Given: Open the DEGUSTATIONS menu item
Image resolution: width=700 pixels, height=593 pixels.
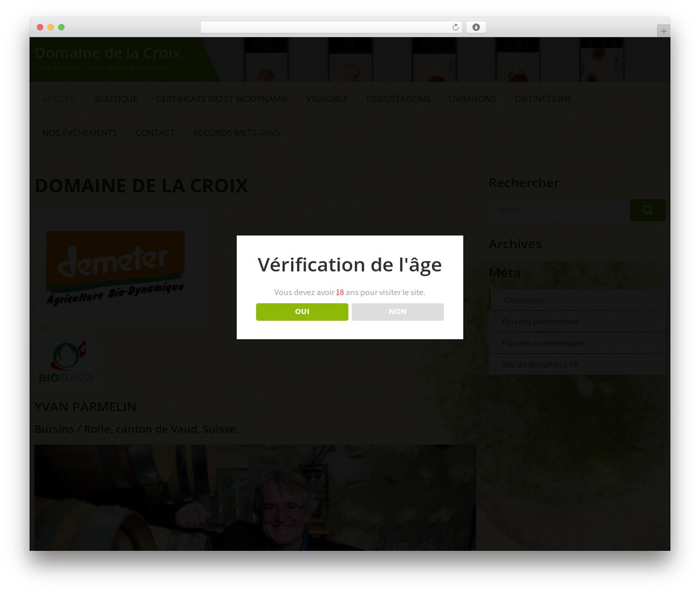Looking at the screenshot, I should tap(398, 99).
